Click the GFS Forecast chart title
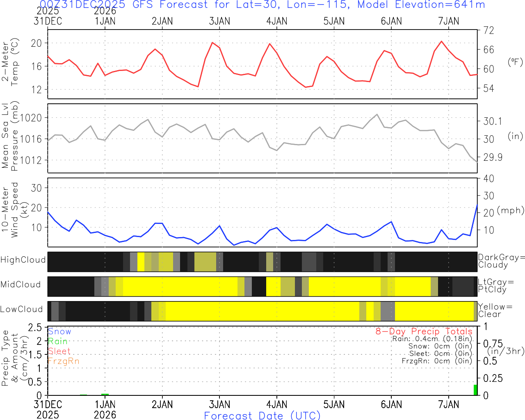525x420 pixels. click(262, 5)
